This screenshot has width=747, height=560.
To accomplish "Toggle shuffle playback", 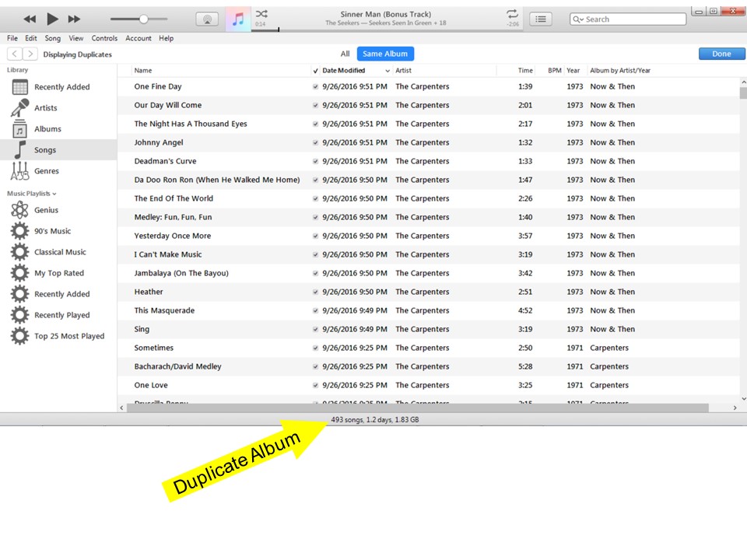I will 261,13.
